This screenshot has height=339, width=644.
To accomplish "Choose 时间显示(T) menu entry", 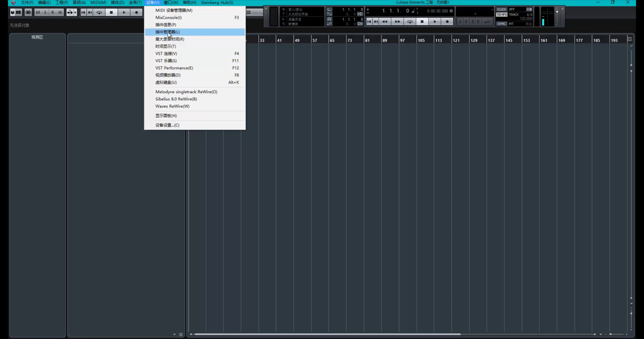I will tap(195, 46).
